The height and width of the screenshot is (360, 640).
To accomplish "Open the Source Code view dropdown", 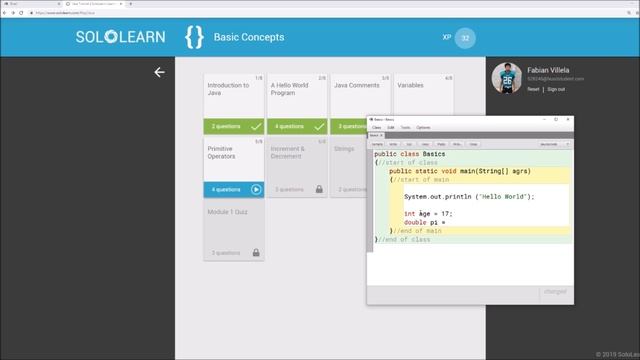I will point(554,144).
